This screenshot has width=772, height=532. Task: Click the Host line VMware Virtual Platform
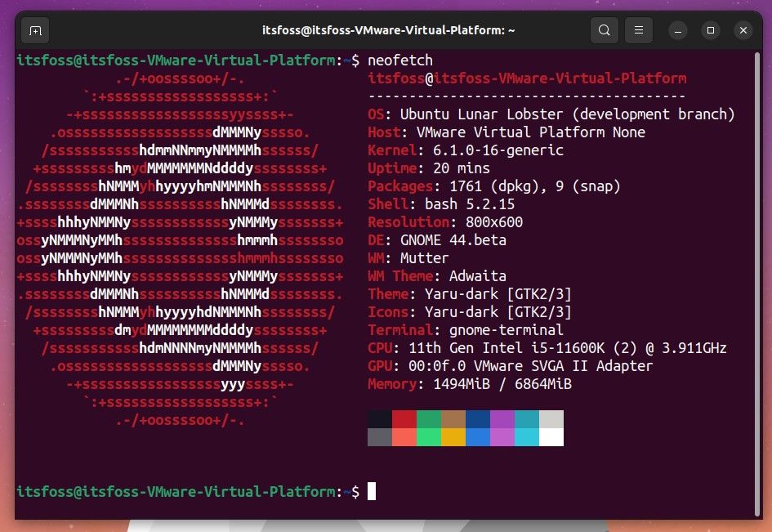pos(506,132)
